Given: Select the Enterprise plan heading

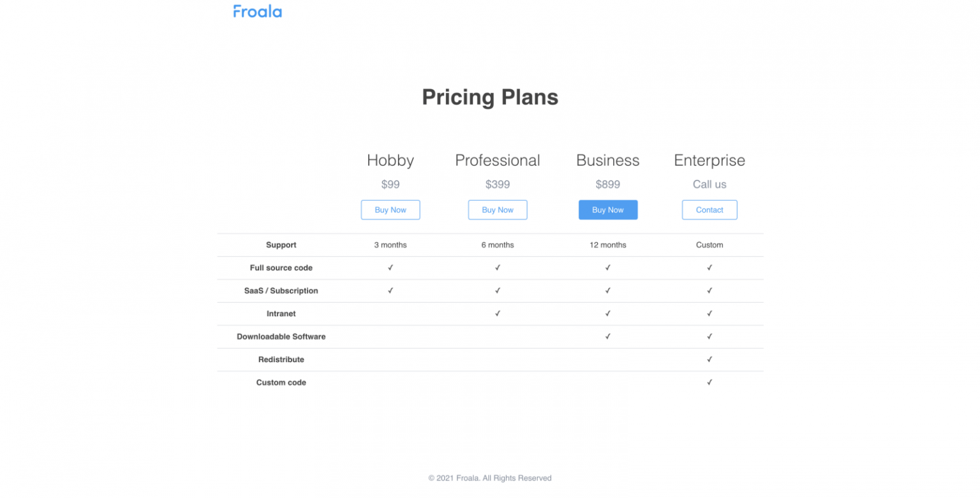Looking at the screenshot, I should (x=709, y=161).
